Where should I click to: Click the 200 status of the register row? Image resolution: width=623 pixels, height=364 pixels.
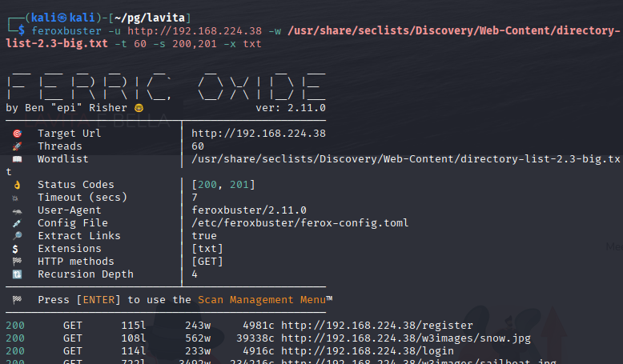15,326
